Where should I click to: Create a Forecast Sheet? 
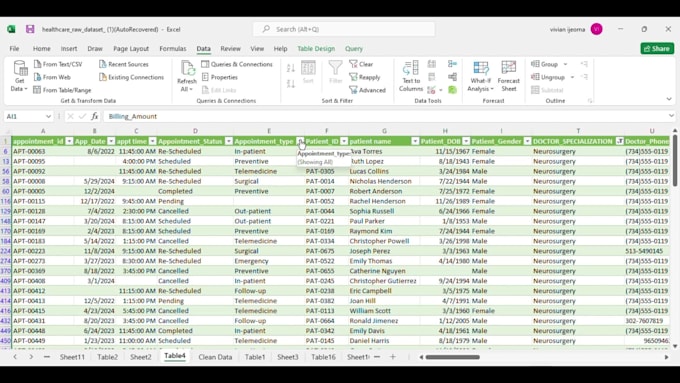509,76
